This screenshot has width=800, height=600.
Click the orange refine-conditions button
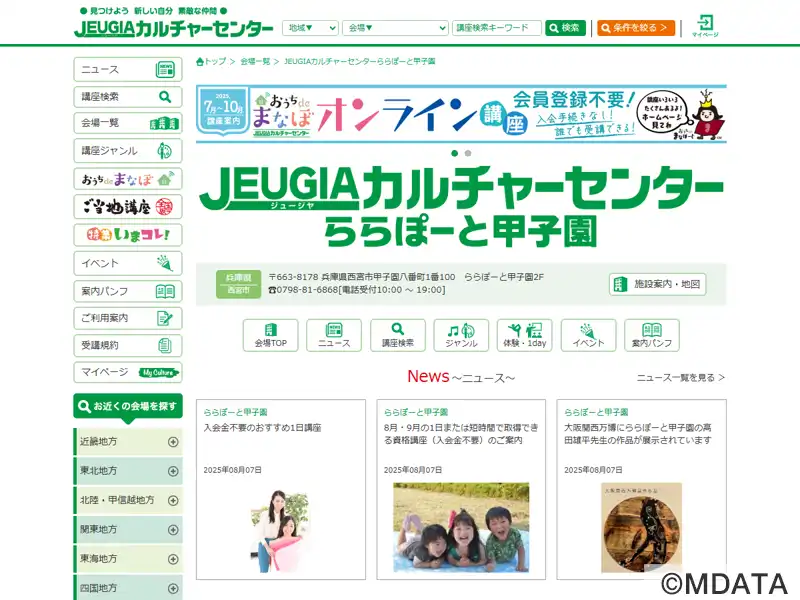point(636,28)
